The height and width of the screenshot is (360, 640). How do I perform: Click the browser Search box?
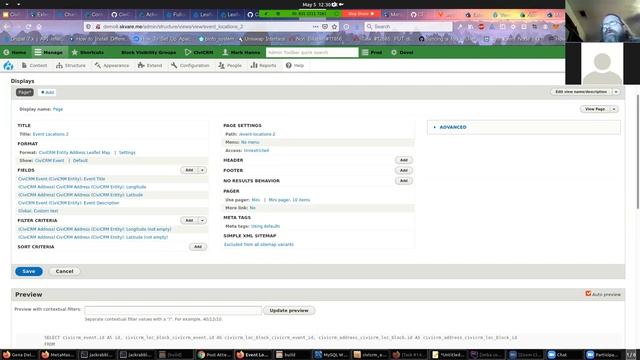[x=408, y=27]
